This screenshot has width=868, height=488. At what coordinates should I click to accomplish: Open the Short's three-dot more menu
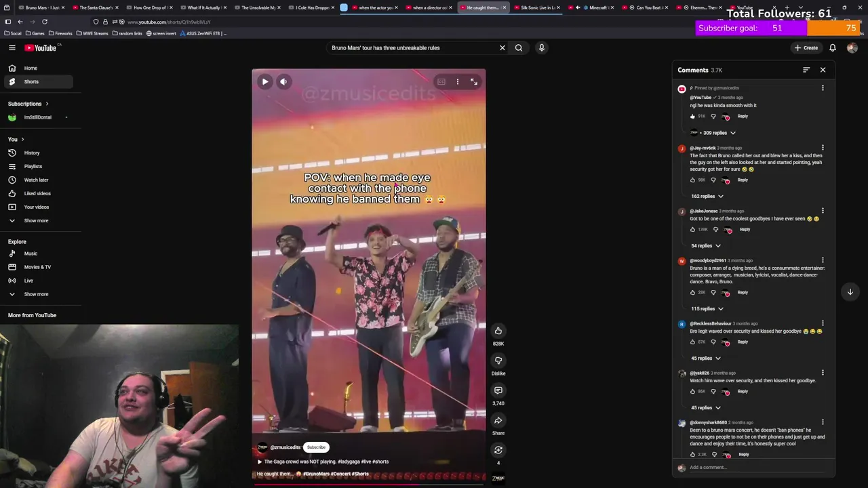(458, 81)
